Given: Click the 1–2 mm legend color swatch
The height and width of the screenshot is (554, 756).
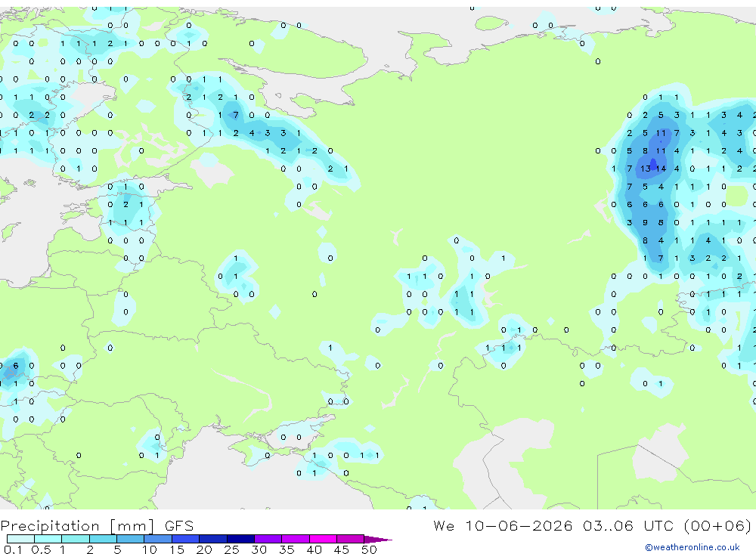Looking at the screenshot, I should click(75, 539).
